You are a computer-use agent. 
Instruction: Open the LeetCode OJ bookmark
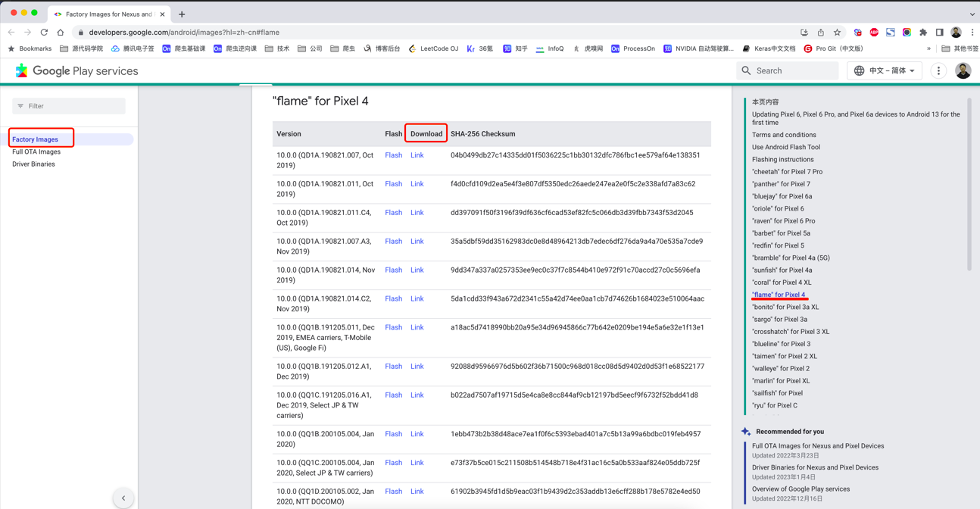click(x=433, y=48)
